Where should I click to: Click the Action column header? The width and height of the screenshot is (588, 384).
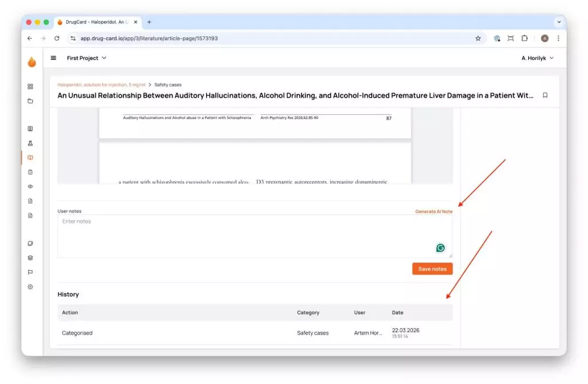(70, 313)
